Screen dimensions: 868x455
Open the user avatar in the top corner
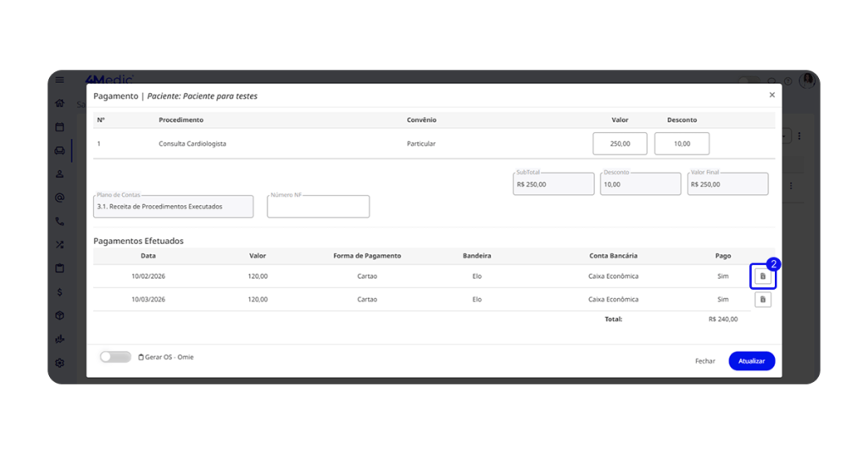pos(807,80)
